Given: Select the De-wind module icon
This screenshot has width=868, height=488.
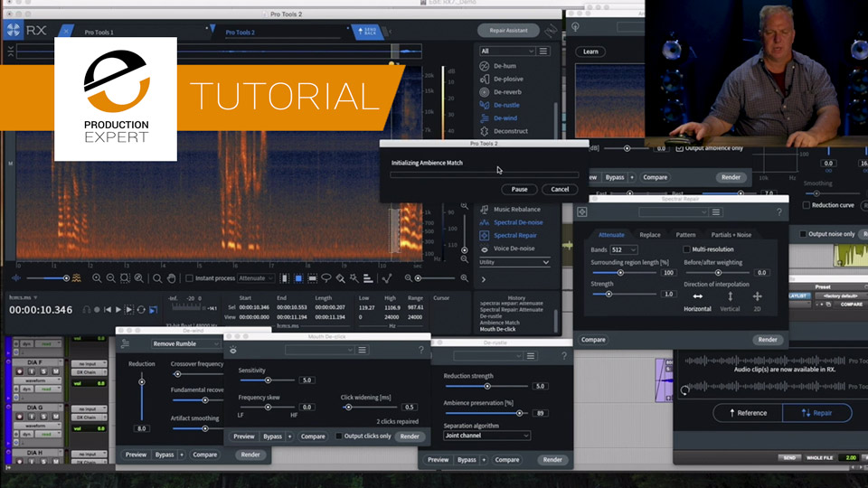Looking at the screenshot, I should [485, 117].
